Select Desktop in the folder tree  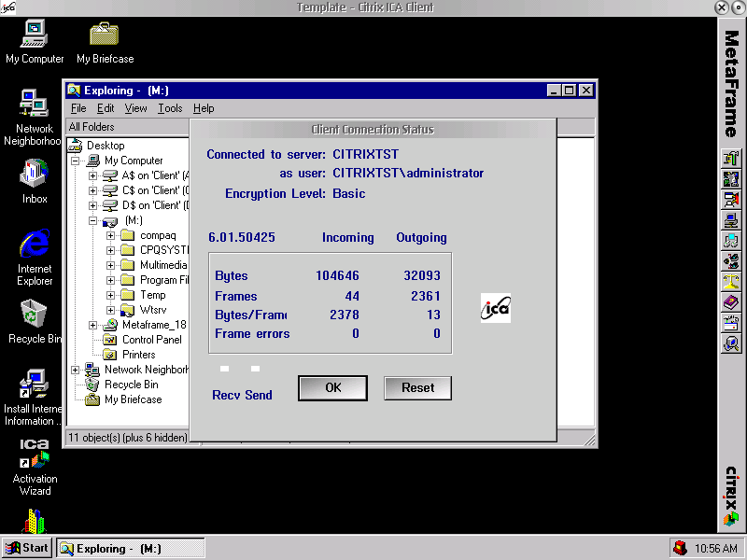(106, 146)
